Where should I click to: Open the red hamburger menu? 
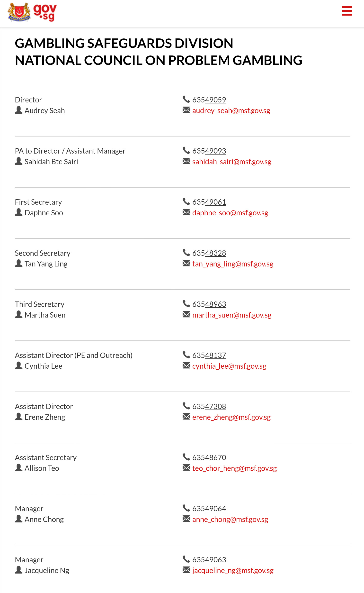(x=347, y=11)
